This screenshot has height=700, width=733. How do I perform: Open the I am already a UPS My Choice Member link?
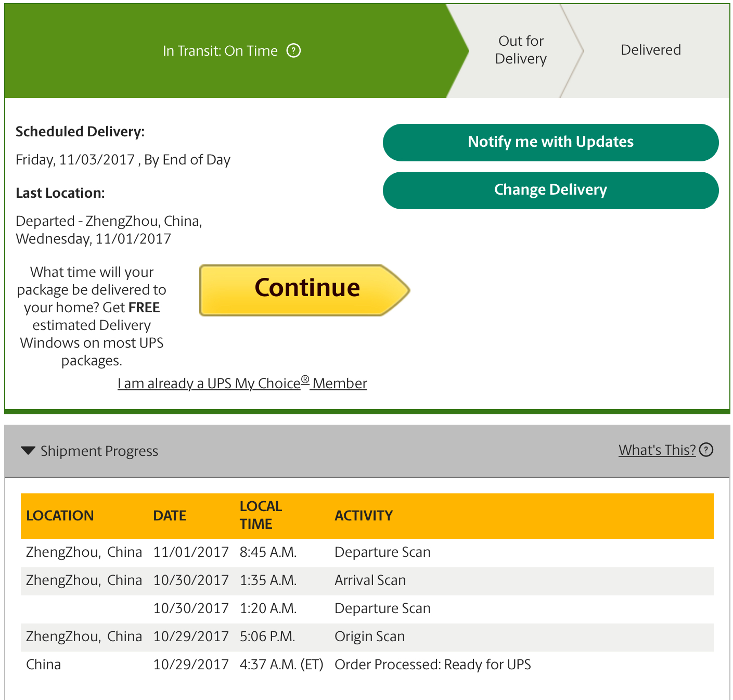[x=242, y=383]
